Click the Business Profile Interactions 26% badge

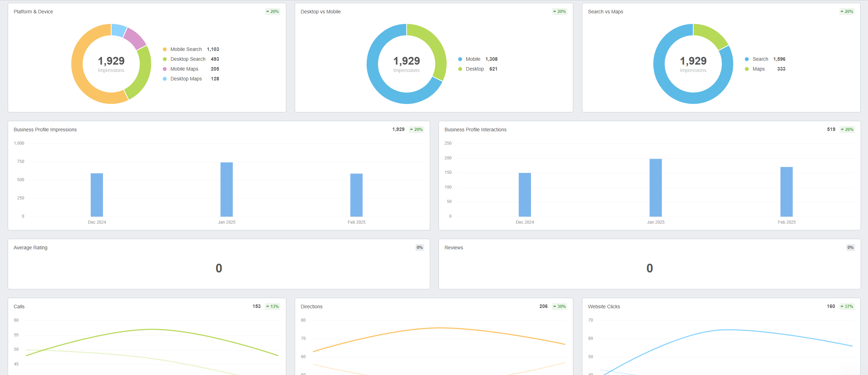click(847, 130)
